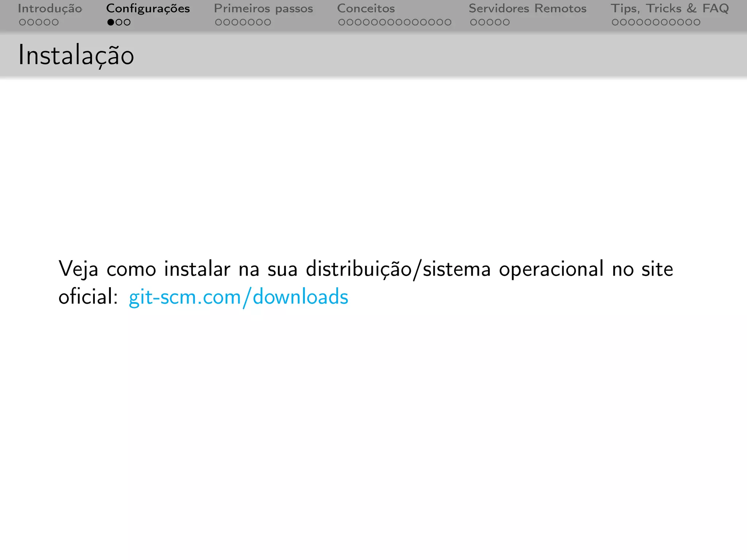Navigate to Tips, Tricks & FAQ section
Viewport: 747px width, 560px height.
670,8
